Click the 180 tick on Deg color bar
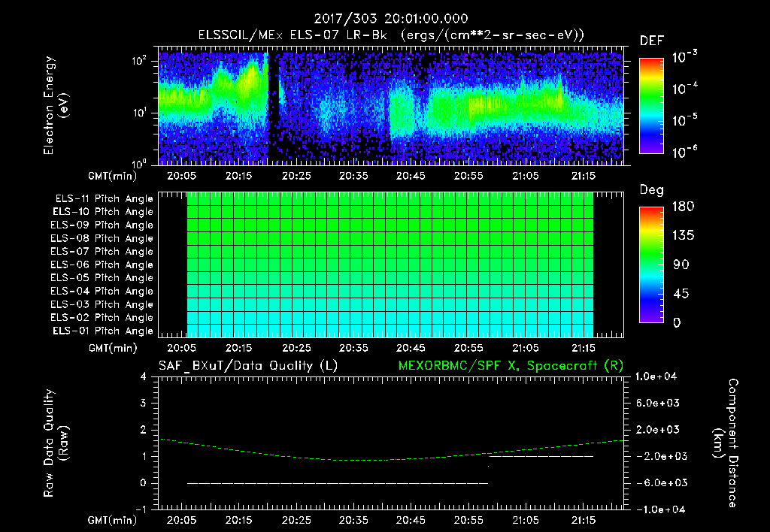The width and height of the screenshot is (770, 532). 684,207
